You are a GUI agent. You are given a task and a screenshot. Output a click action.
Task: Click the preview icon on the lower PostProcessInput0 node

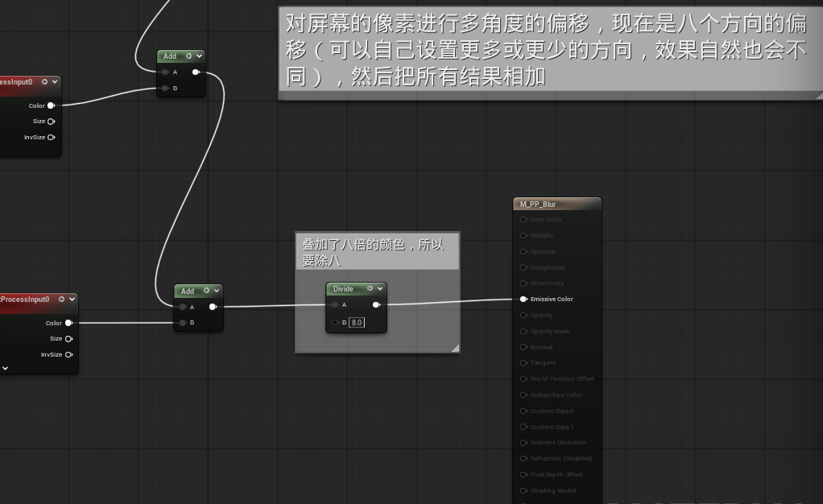click(x=61, y=299)
